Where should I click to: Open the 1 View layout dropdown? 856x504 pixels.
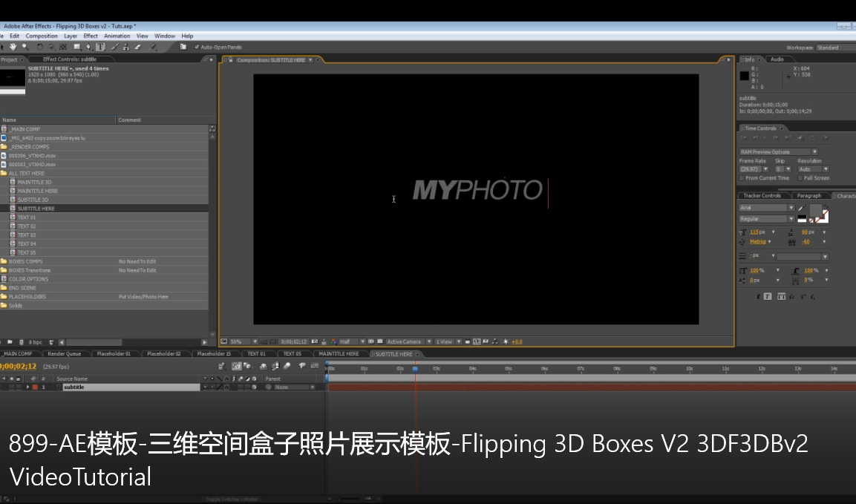pos(448,342)
